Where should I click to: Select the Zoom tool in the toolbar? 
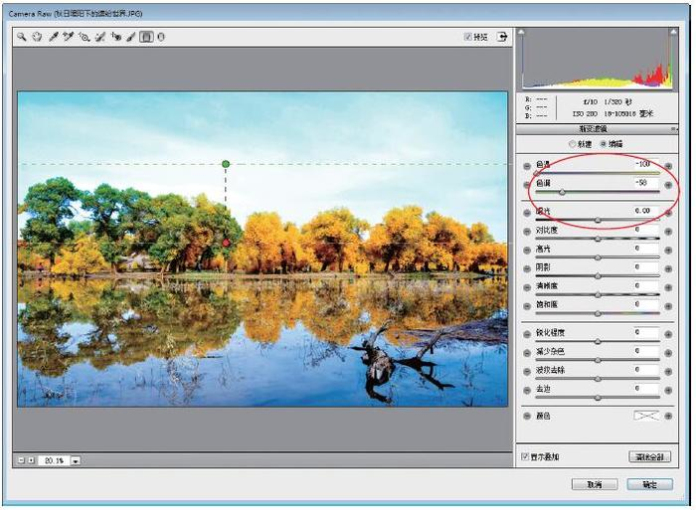pos(21,37)
